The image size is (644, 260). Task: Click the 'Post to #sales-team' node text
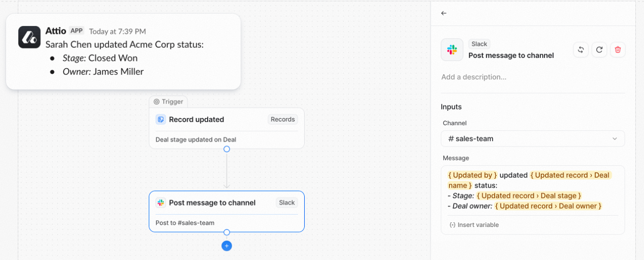[185, 223]
